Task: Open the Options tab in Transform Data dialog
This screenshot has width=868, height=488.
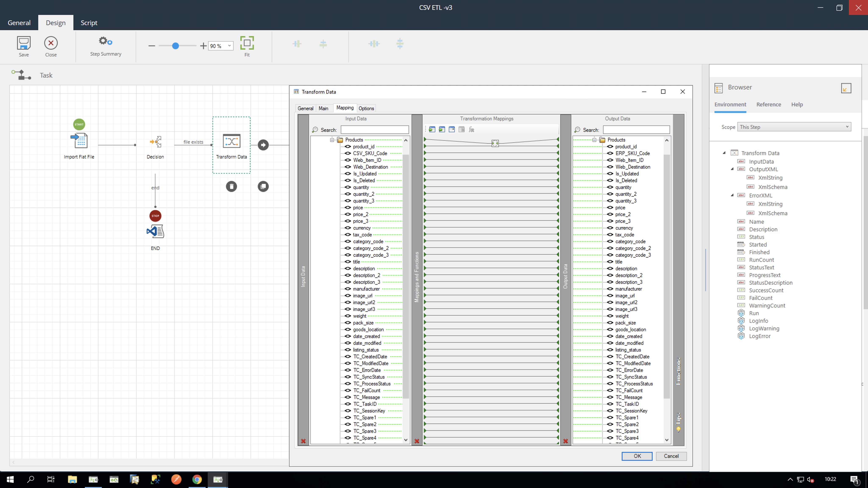Action: 366,108
